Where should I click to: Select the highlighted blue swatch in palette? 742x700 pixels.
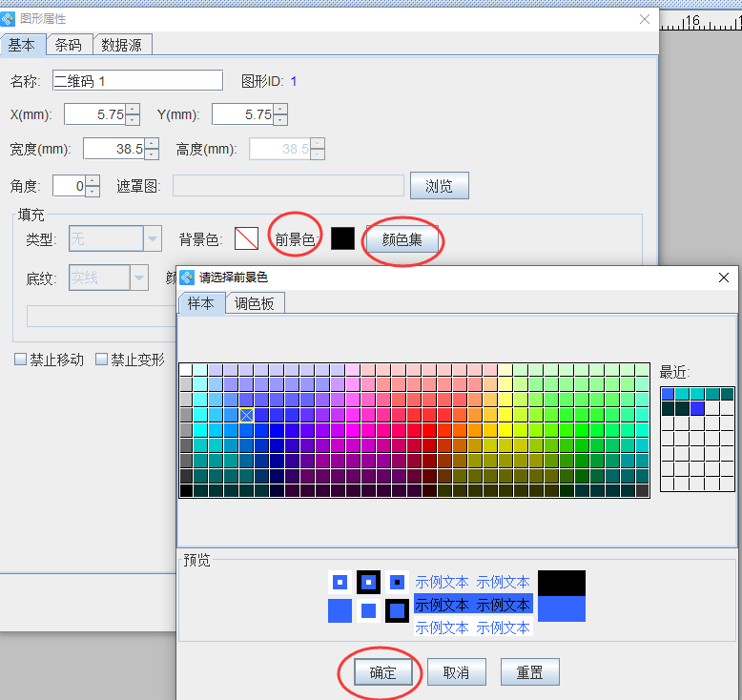click(x=247, y=415)
